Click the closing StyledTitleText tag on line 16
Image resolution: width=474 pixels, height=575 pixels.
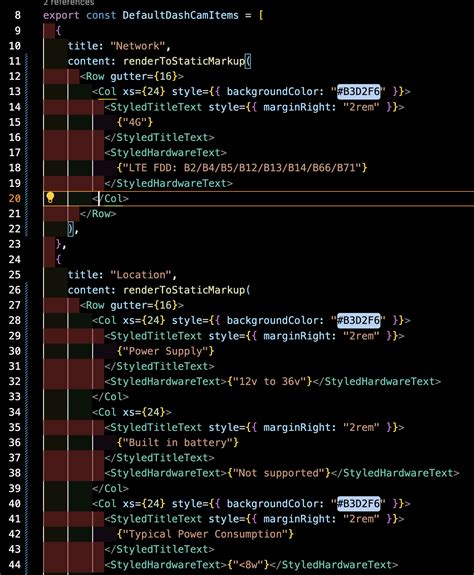point(159,137)
